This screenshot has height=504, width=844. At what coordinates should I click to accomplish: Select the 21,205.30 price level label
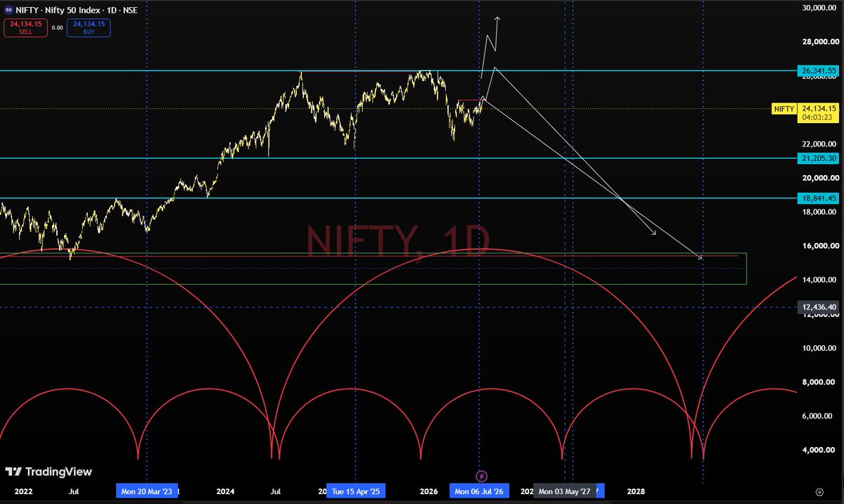pyautogui.click(x=819, y=158)
